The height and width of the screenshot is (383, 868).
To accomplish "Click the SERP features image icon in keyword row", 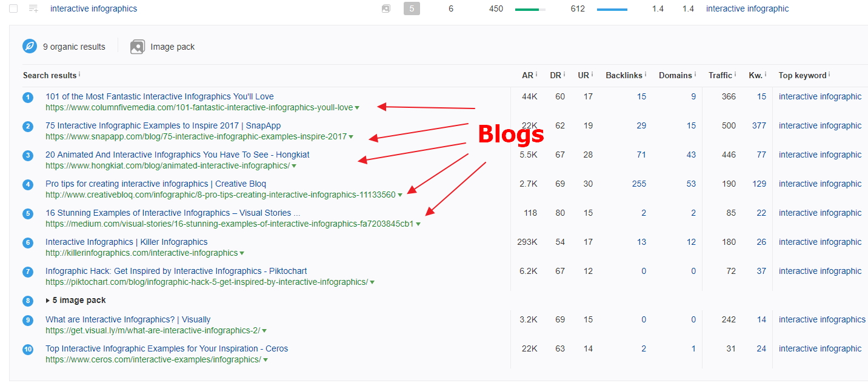I will (386, 8).
